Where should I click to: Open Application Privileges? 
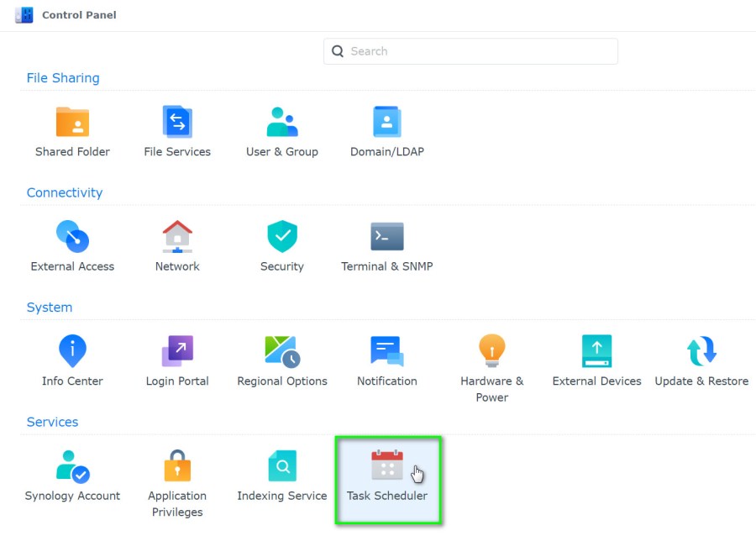(x=176, y=473)
